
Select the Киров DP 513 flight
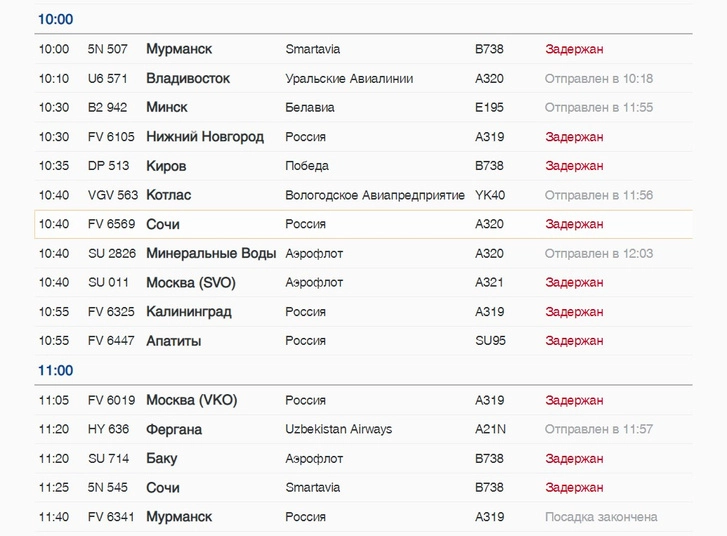(364, 166)
